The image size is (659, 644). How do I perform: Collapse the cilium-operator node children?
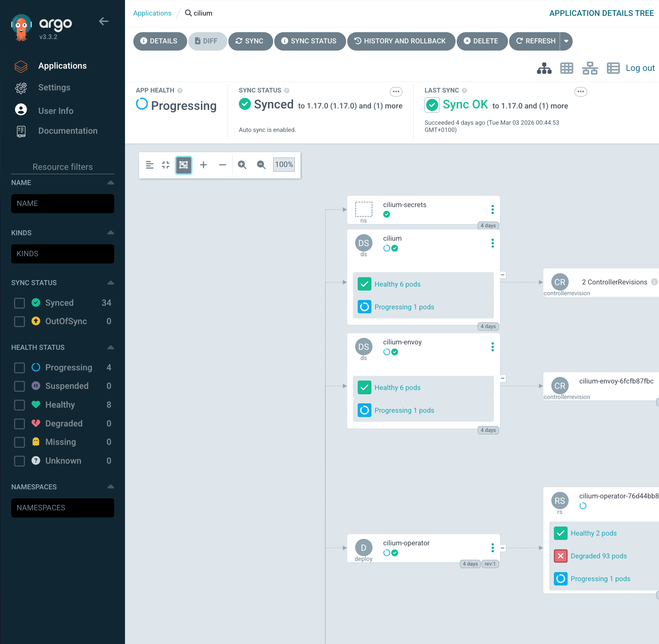coord(502,548)
